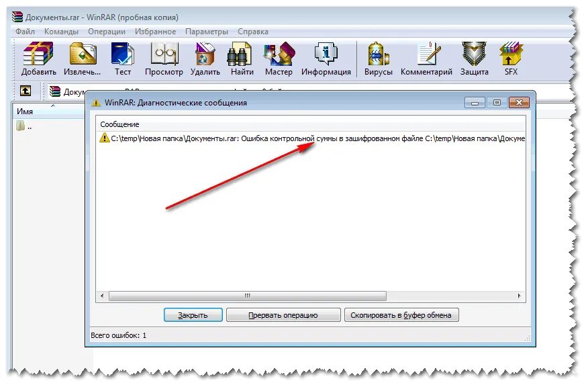
Task: Click the Добавить (Add) toolbar icon
Action: tap(39, 59)
